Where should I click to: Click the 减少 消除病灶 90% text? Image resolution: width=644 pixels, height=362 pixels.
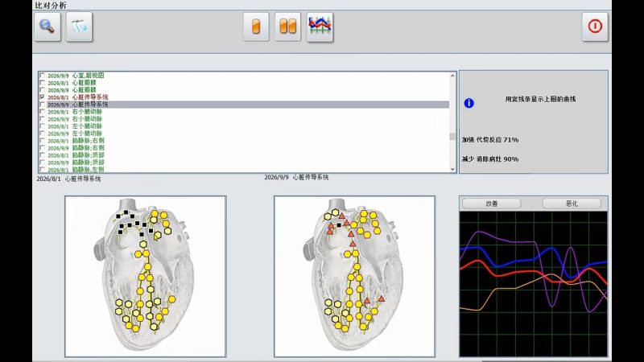pos(490,159)
